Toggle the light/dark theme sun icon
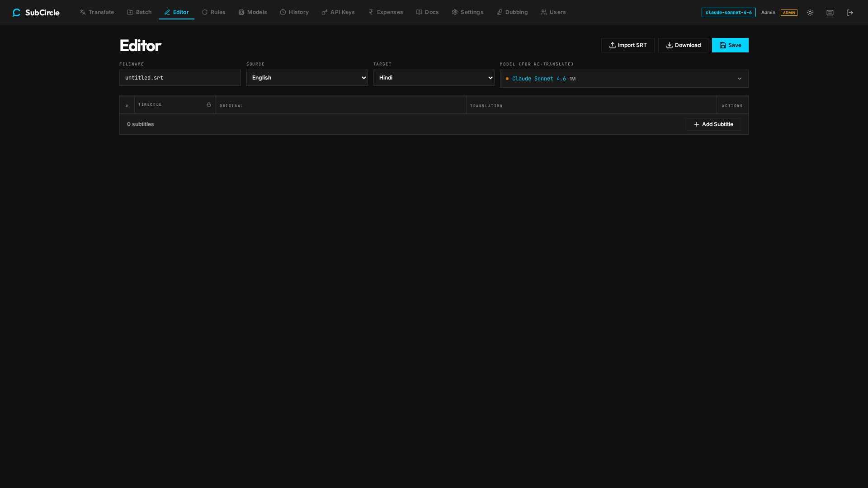Screen dimensions: 868x488 810,13
